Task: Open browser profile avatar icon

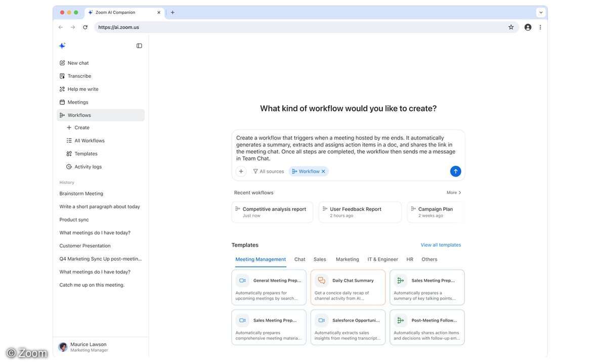Action: click(x=528, y=27)
